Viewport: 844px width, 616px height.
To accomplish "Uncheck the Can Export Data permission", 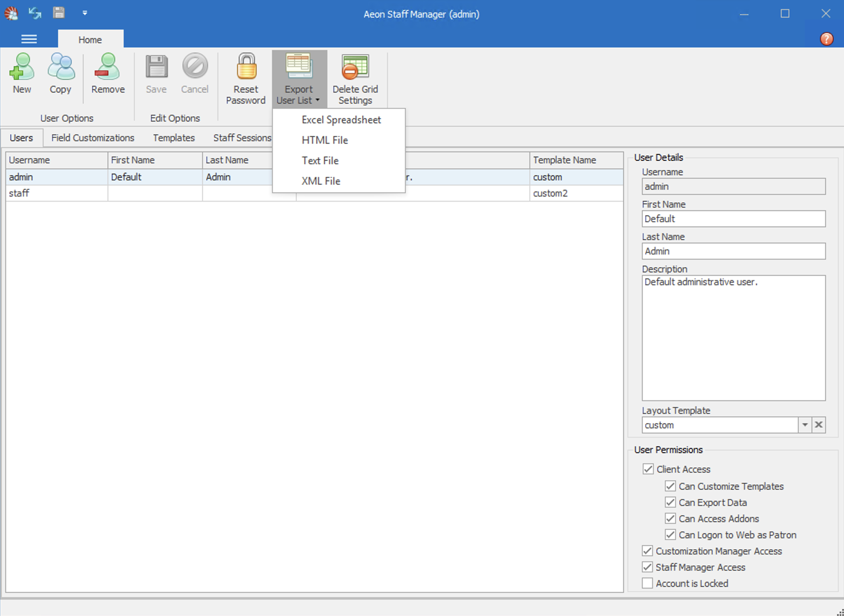I will click(670, 502).
